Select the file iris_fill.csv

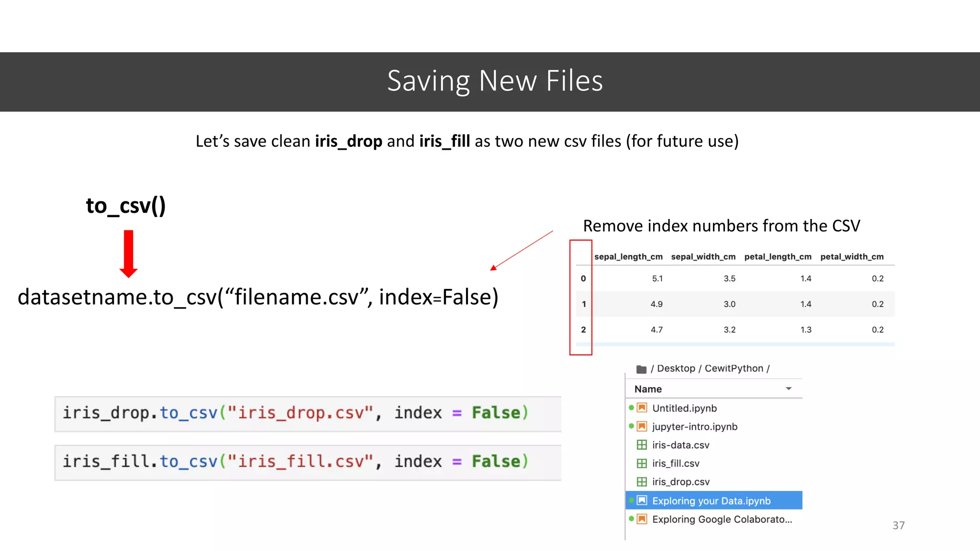click(x=676, y=463)
